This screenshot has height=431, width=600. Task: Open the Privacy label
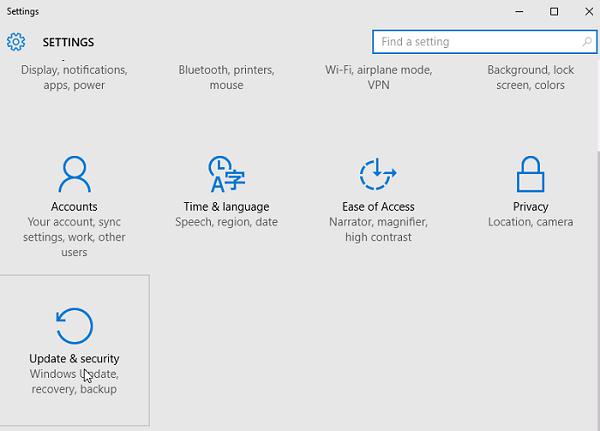[530, 207]
